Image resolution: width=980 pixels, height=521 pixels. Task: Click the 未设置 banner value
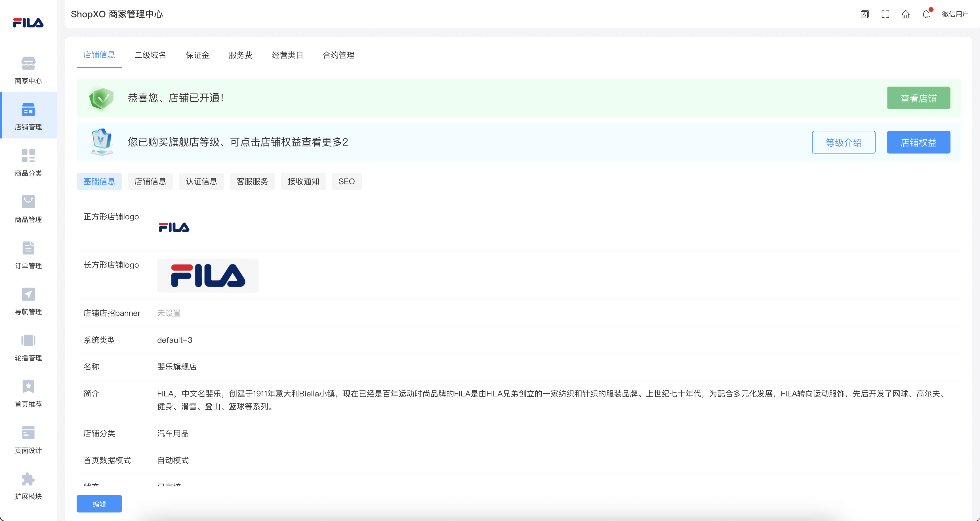point(169,313)
